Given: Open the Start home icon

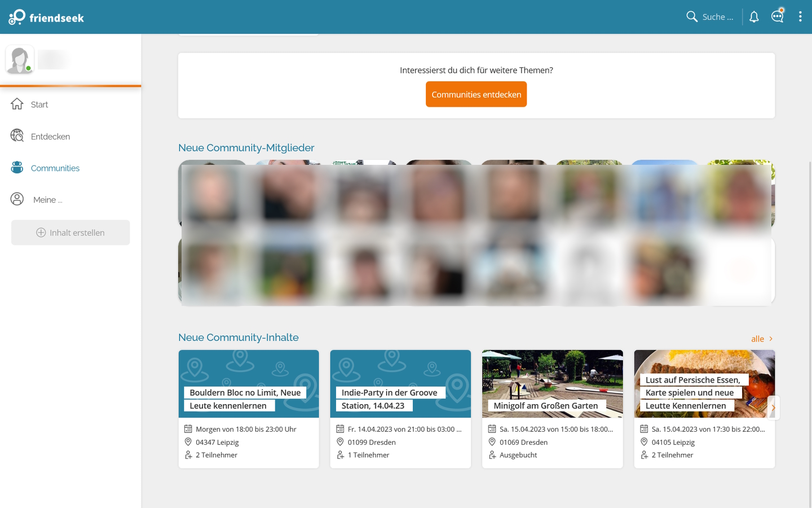Looking at the screenshot, I should [17, 104].
